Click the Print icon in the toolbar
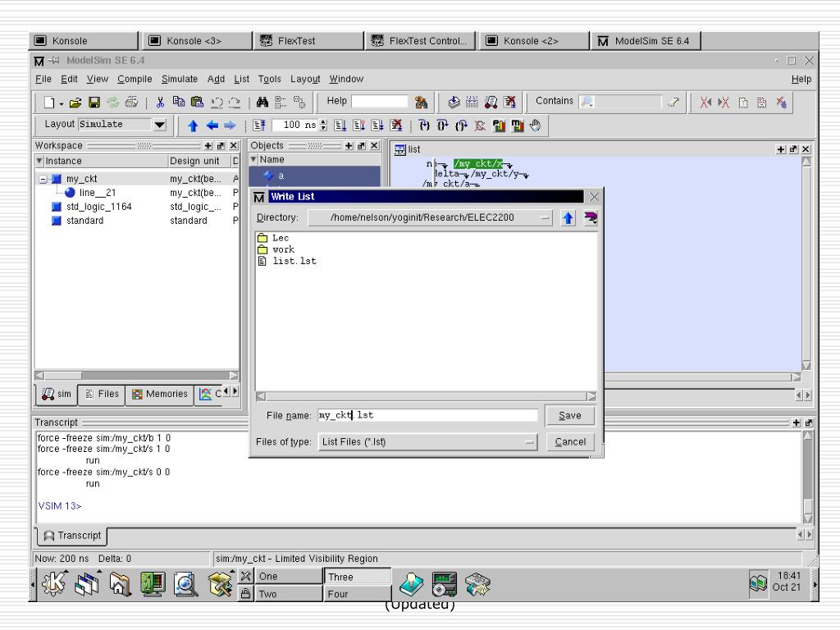840x630 pixels. click(x=131, y=103)
